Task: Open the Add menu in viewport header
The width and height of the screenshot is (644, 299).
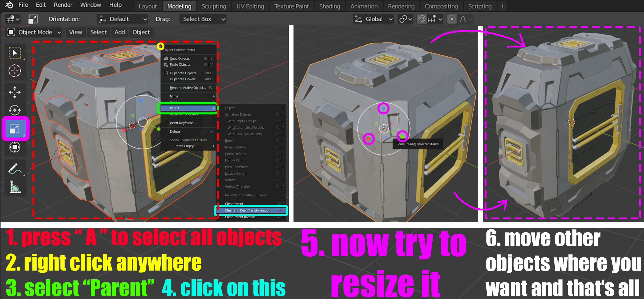Action: click(x=119, y=32)
